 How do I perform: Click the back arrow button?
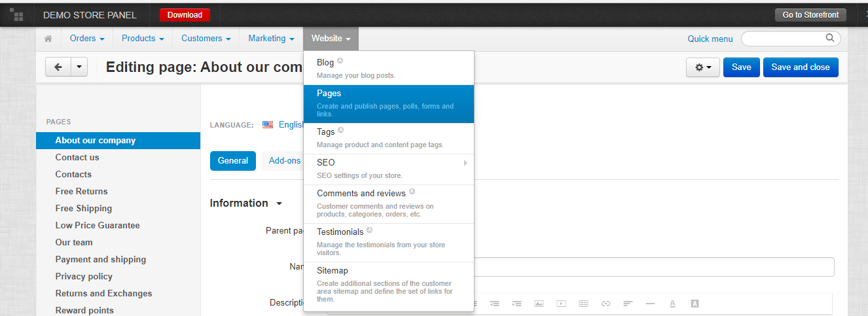click(x=58, y=67)
